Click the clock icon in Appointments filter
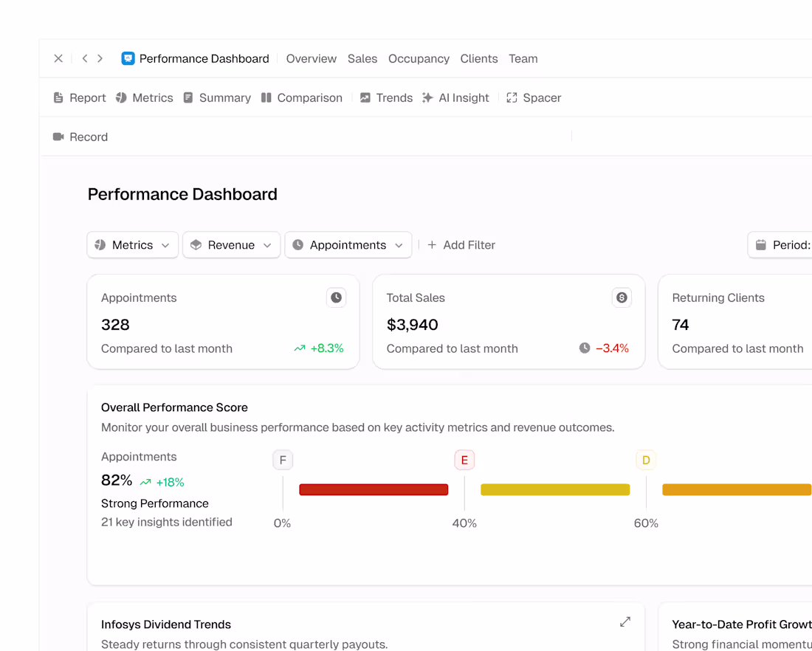812x651 pixels. click(297, 245)
